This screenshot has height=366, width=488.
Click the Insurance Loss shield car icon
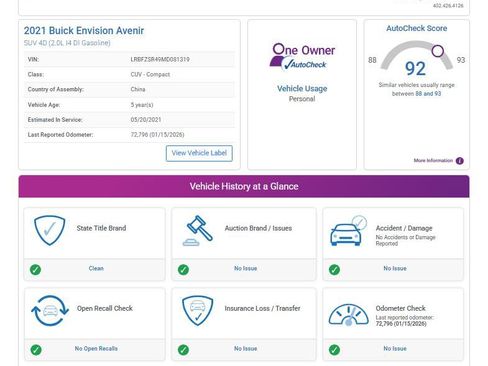[197, 311]
